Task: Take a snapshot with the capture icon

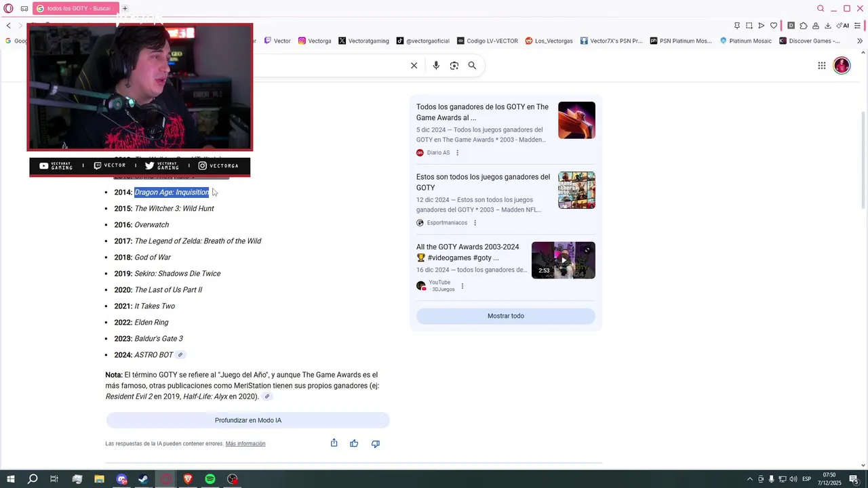Action: pyautogui.click(x=749, y=26)
